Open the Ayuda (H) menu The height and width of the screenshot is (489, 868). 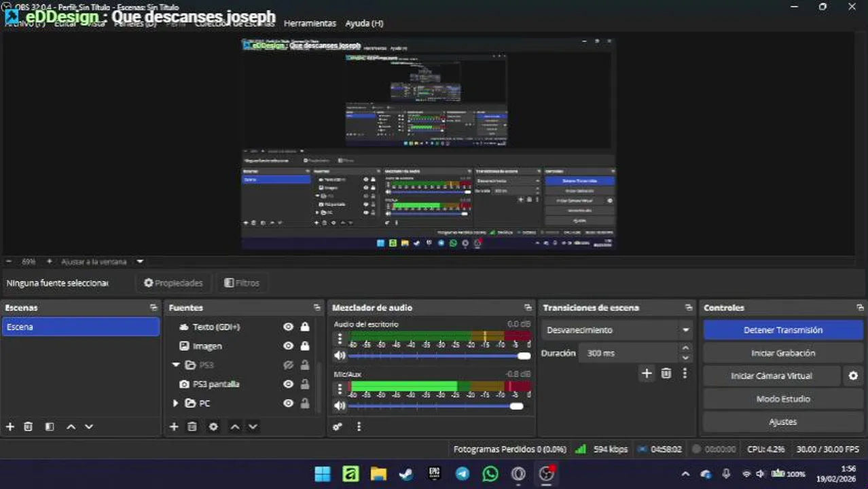tap(364, 23)
